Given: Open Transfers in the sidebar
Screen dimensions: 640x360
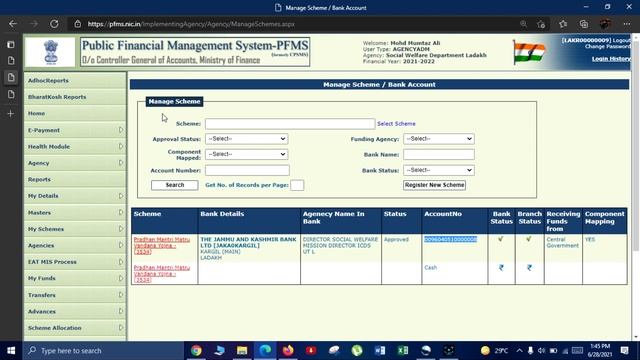Looking at the screenshot, I should pos(75,295).
